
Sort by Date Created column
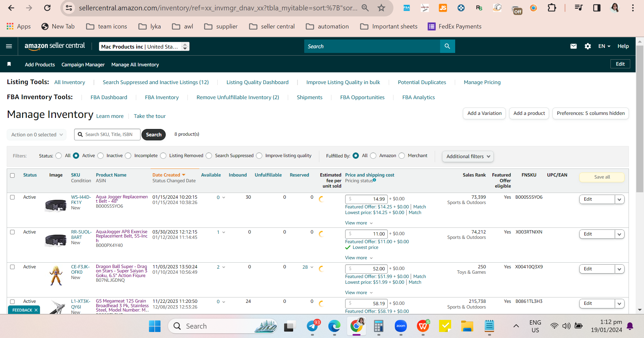tap(169, 175)
